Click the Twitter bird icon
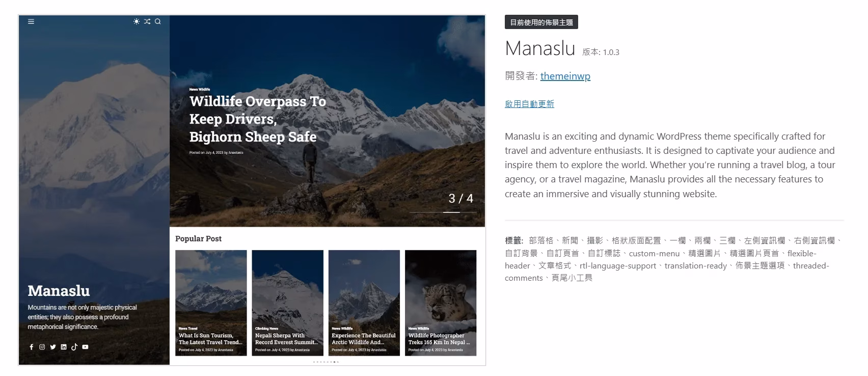Screen dimensions: 868x376 (53, 347)
